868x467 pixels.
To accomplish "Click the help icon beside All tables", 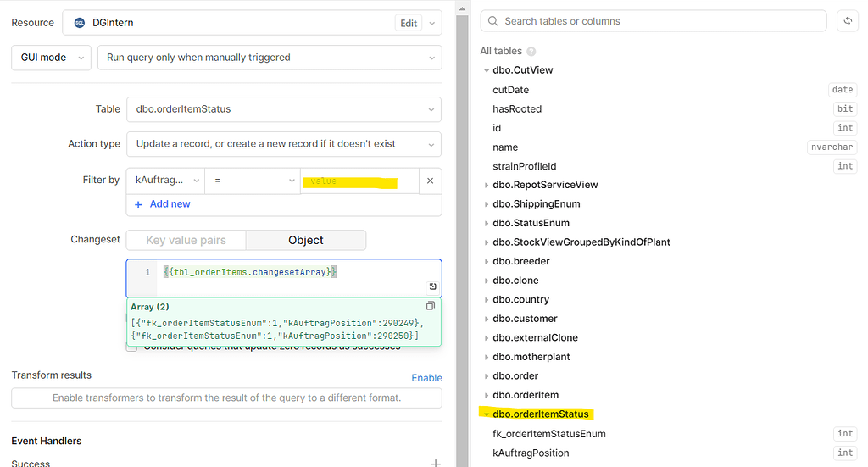I will tap(531, 52).
